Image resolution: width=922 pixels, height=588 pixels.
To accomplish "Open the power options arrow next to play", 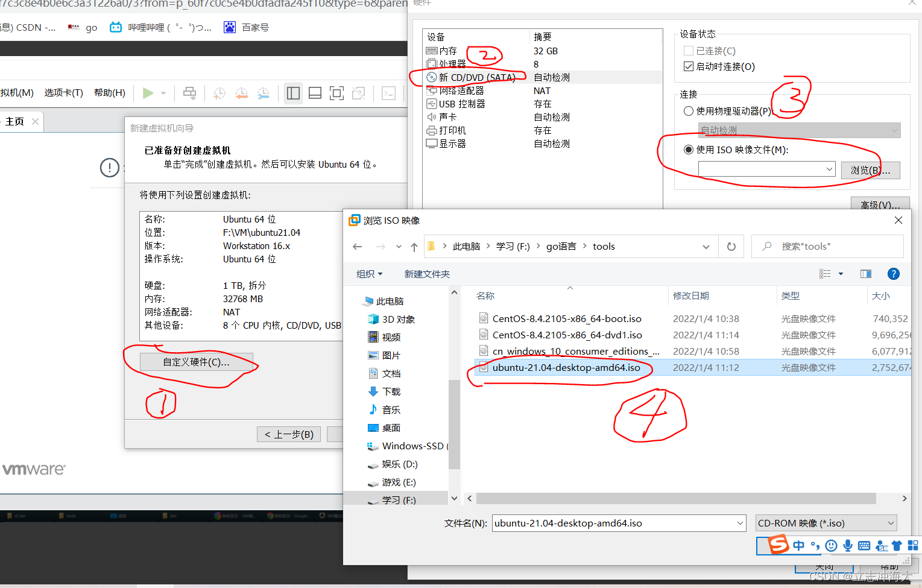I will tap(163, 93).
